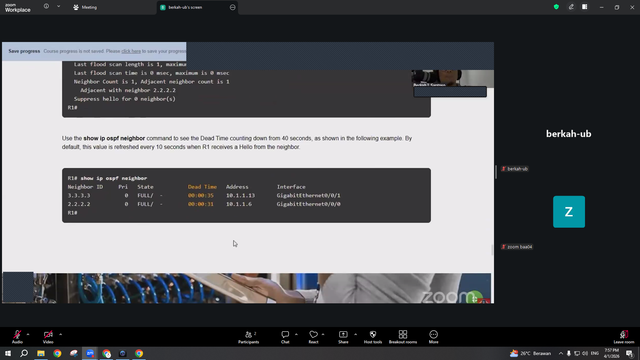
Task: Show hidden system tray icons chevron
Action: coord(561,353)
